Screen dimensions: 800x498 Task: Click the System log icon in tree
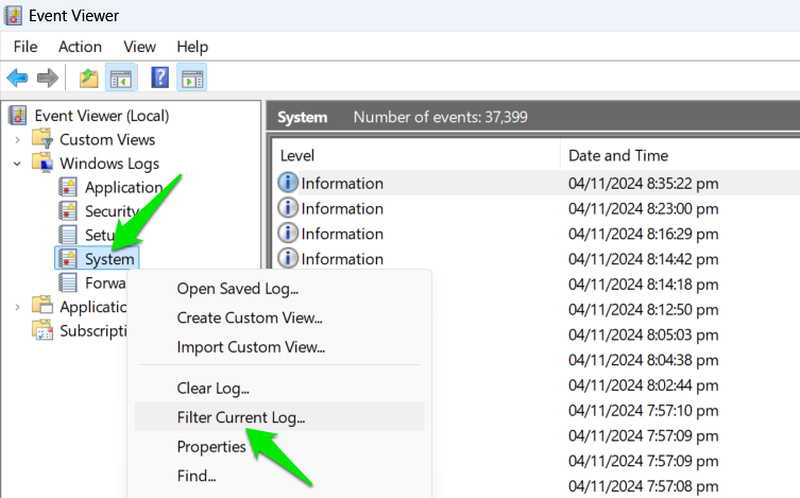click(x=67, y=258)
